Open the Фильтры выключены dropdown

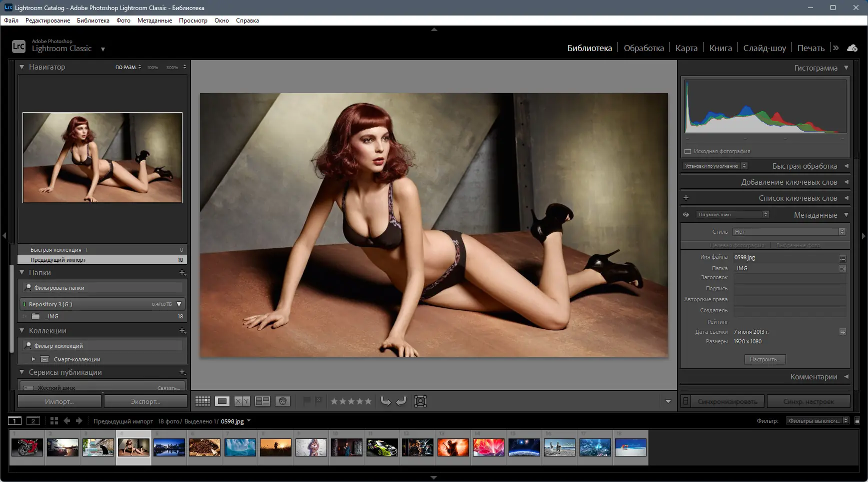817,421
